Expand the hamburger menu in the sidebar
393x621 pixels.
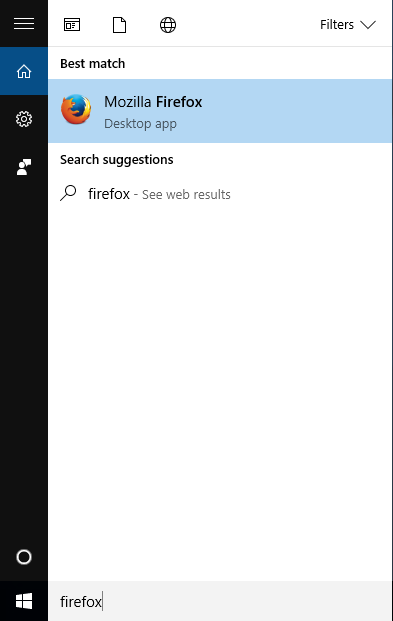coord(24,24)
